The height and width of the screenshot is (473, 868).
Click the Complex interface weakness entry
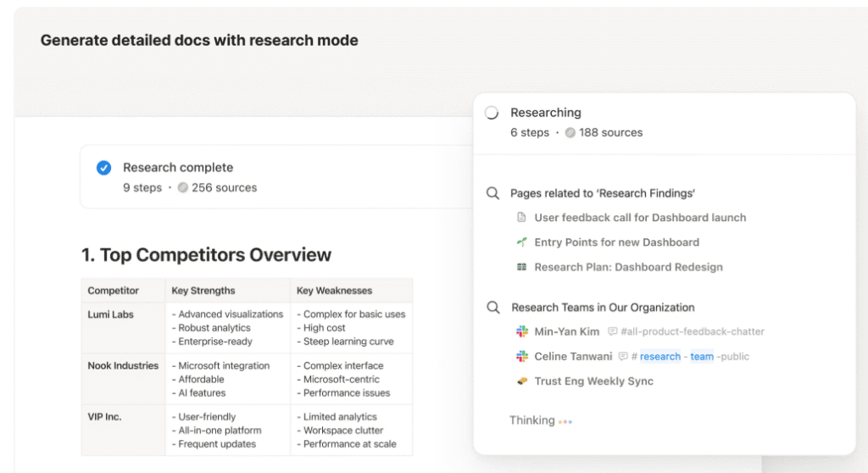click(x=341, y=365)
